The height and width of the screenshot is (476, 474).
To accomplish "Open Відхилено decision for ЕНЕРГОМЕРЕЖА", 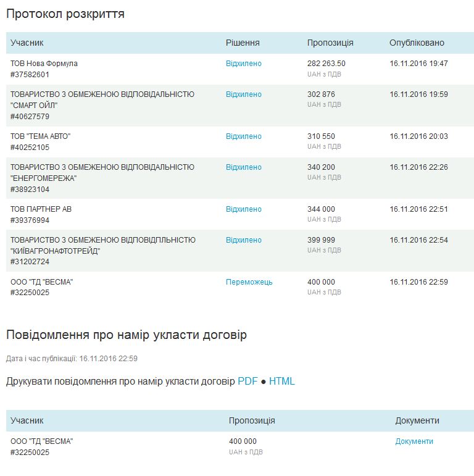I will pos(243,167).
